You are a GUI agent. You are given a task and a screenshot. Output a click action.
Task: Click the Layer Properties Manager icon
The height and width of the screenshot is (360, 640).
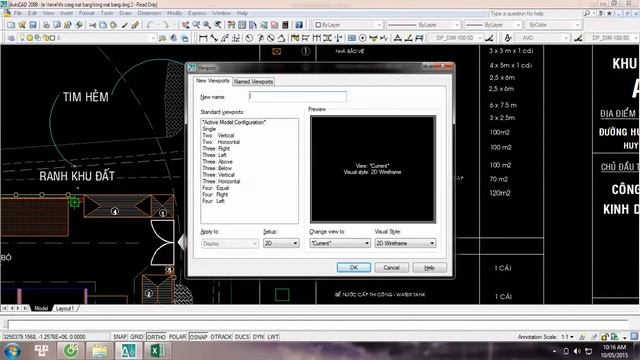pyautogui.click(x=11, y=38)
